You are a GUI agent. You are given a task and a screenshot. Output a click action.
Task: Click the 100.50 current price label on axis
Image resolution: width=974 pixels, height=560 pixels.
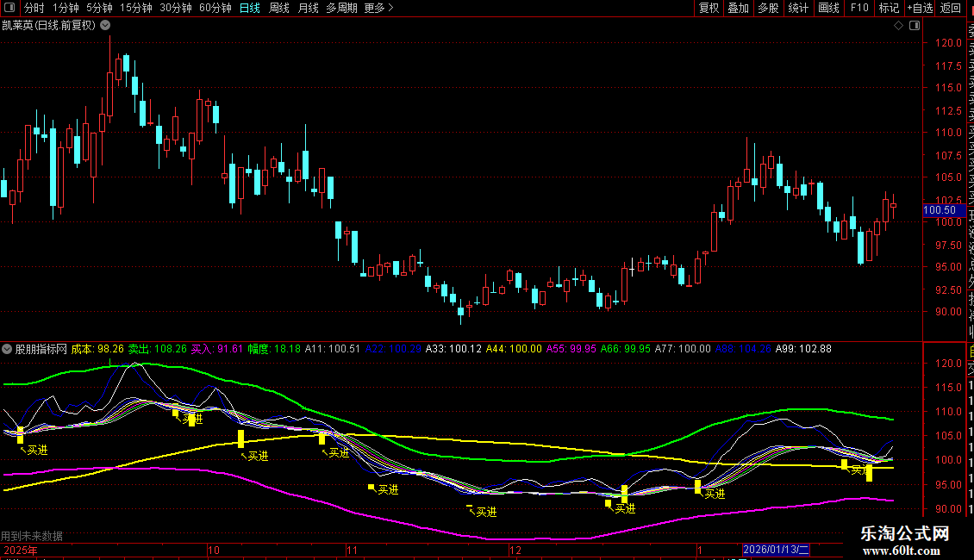[x=939, y=209]
